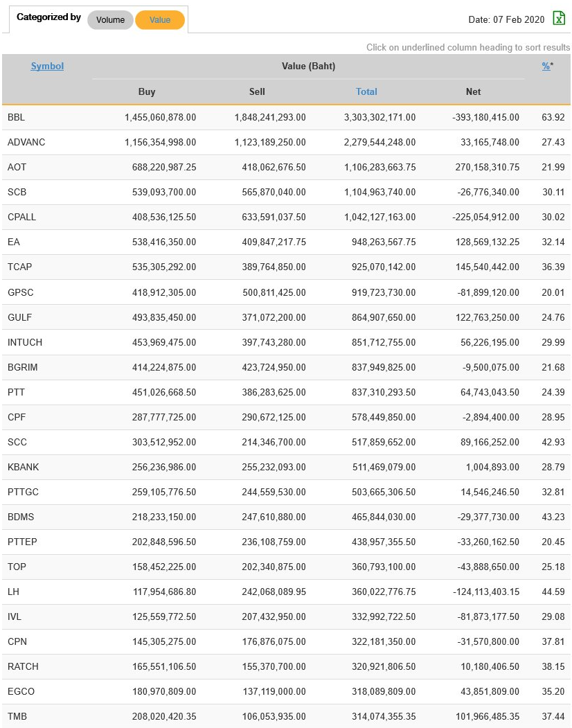Click the CPALL symbol
The width and height of the screenshot is (572, 728).
[21, 217]
